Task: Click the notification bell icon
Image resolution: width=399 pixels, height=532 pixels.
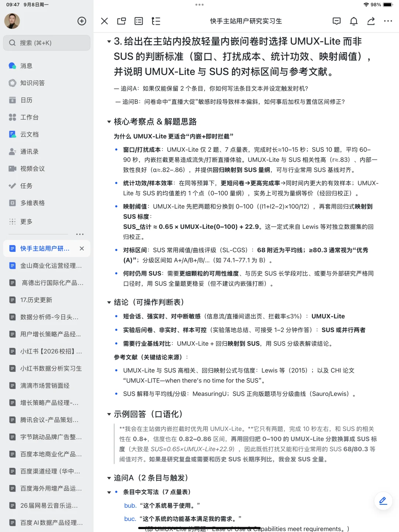Action: (x=354, y=21)
